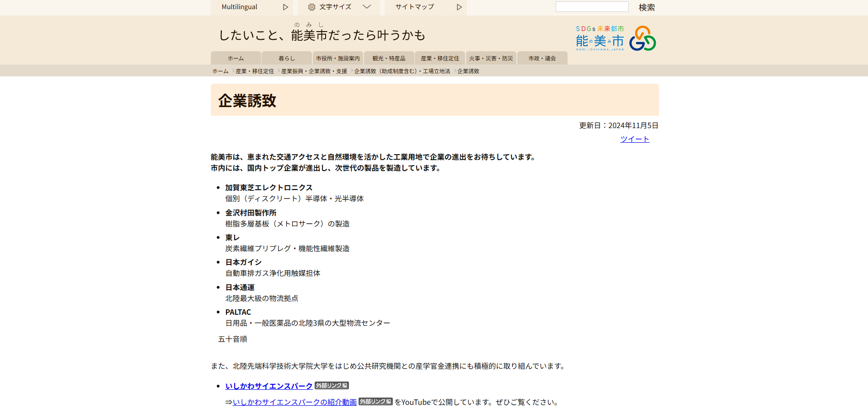
Task: Click the ツイート share link
Action: click(635, 139)
